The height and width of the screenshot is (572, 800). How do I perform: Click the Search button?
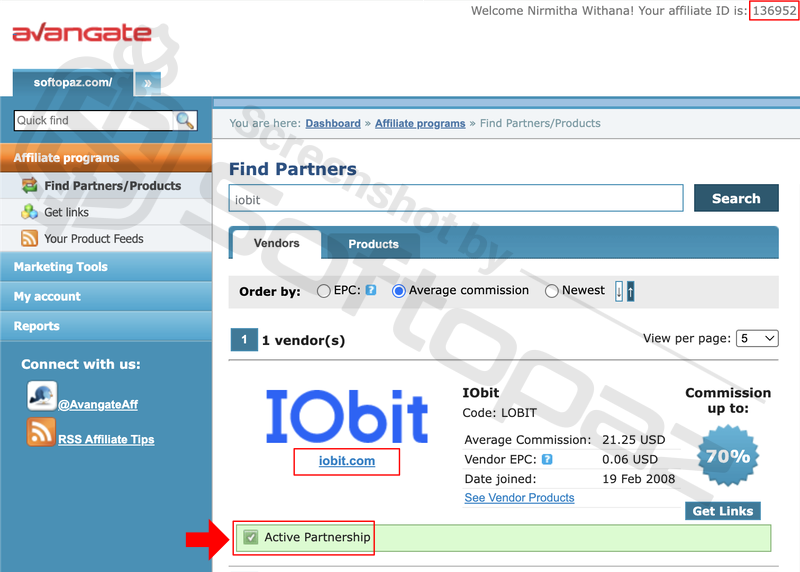coord(736,198)
